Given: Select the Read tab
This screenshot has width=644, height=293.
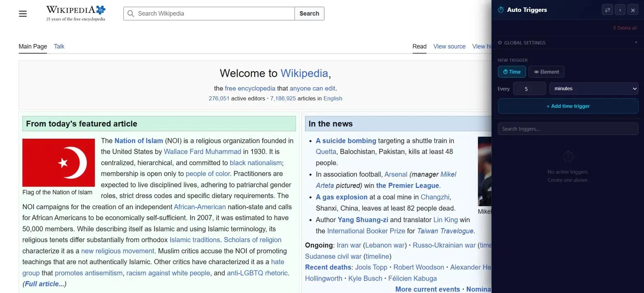Looking at the screenshot, I should pyautogui.click(x=419, y=46).
